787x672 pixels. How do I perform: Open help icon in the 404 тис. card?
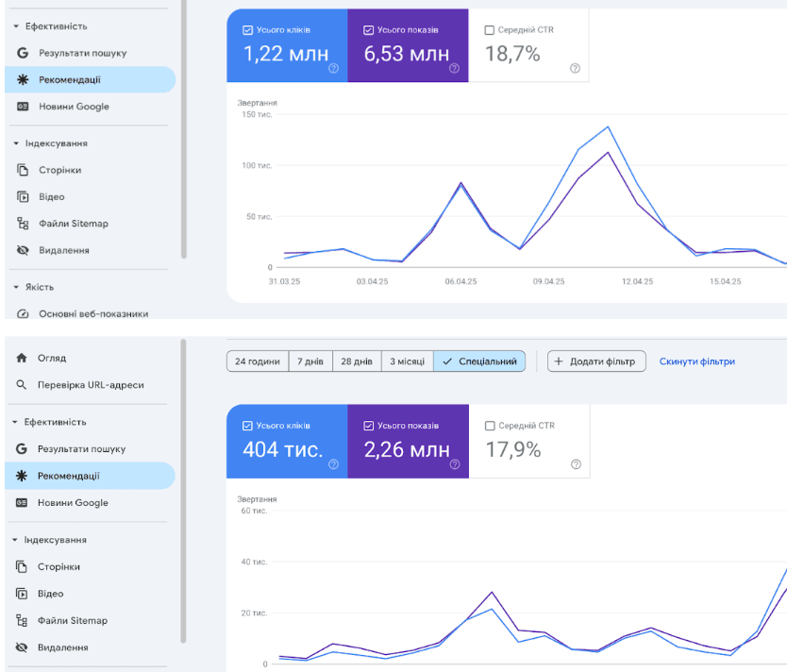pos(333,464)
